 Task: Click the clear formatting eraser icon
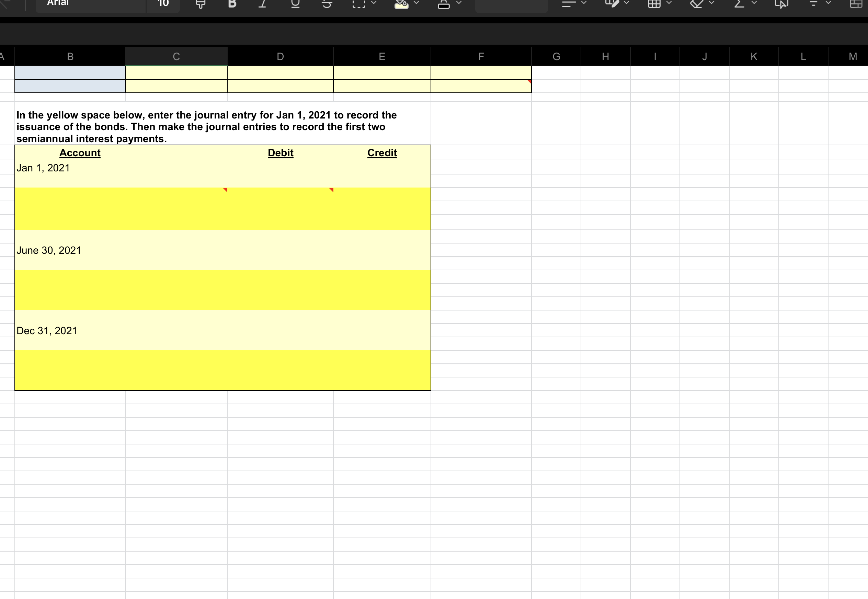coord(697,3)
